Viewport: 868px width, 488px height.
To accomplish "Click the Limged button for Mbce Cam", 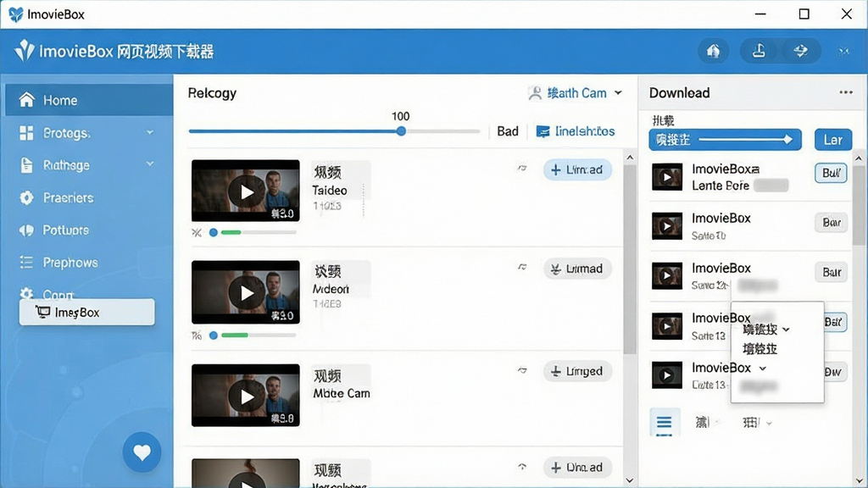I will [x=577, y=371].
